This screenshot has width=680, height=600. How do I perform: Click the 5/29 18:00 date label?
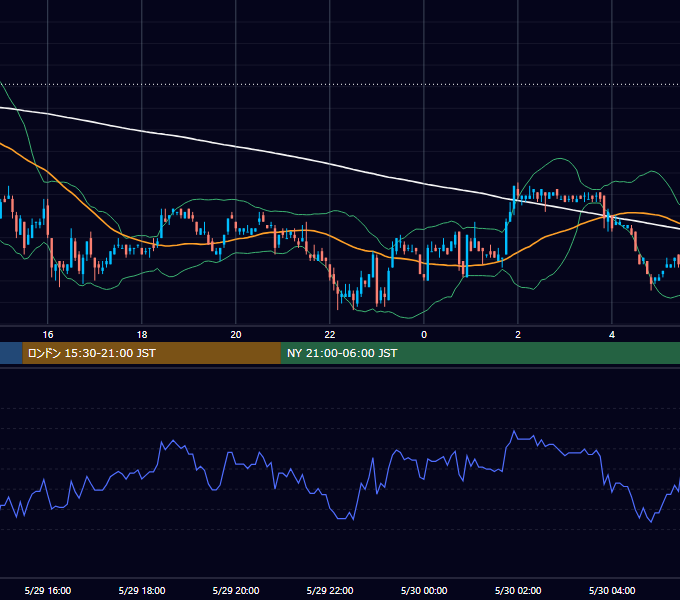pyautogui.click(x=142, y=590)
